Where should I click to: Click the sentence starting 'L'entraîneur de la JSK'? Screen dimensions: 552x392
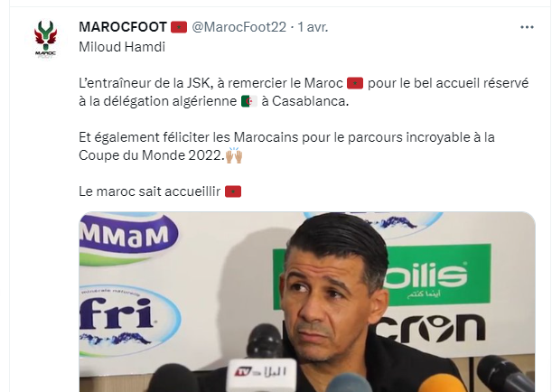click(304, 92)
